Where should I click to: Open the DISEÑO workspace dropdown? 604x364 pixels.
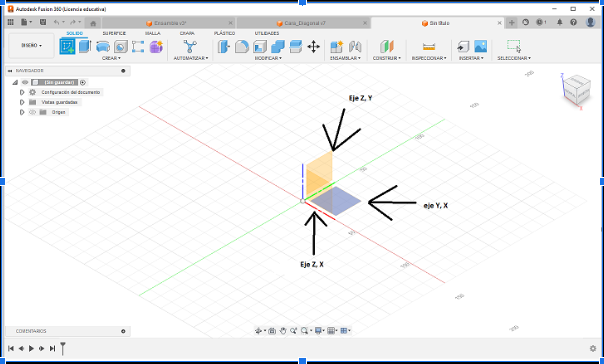31,45
